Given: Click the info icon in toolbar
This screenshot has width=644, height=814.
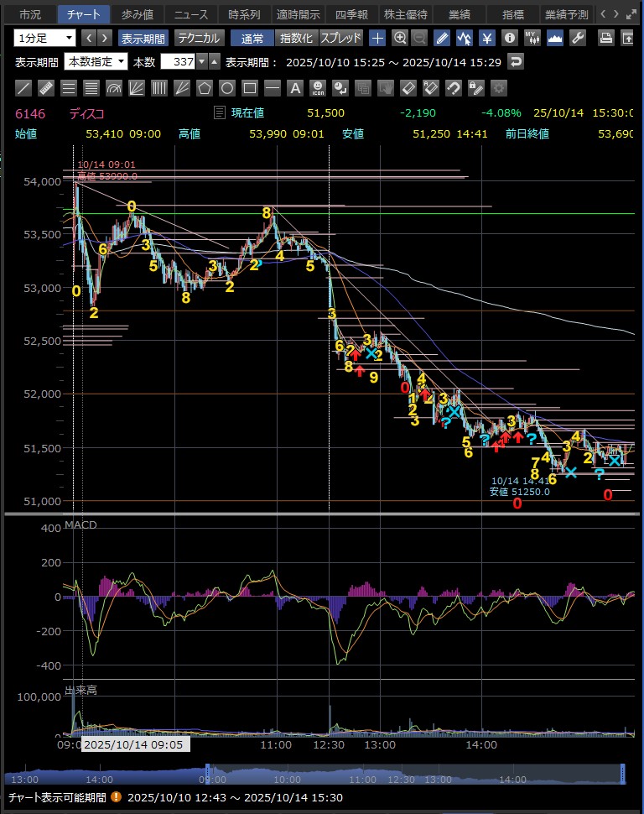Looking at the screenshot, I should pyautogui.click(x=509, y=38).
